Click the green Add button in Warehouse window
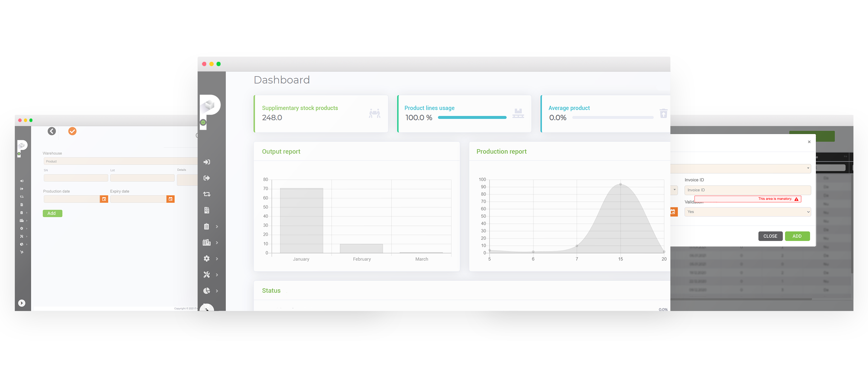 [x=52, y=213]
